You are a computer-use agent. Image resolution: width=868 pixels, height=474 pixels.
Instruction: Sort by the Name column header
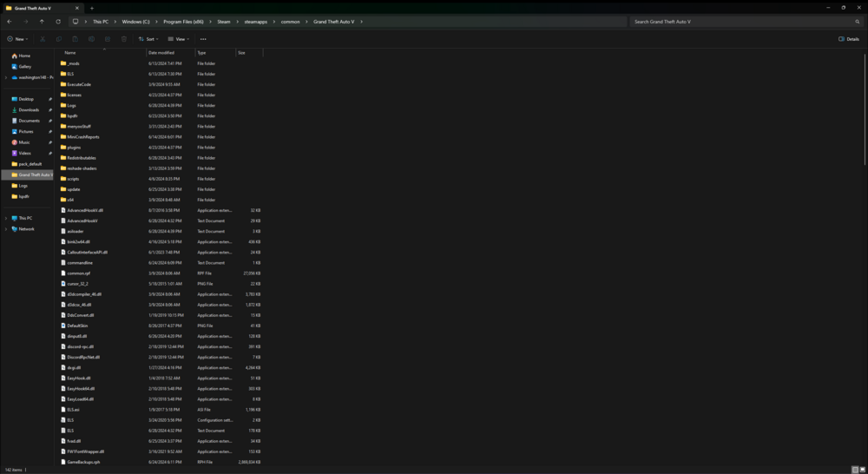103,53
